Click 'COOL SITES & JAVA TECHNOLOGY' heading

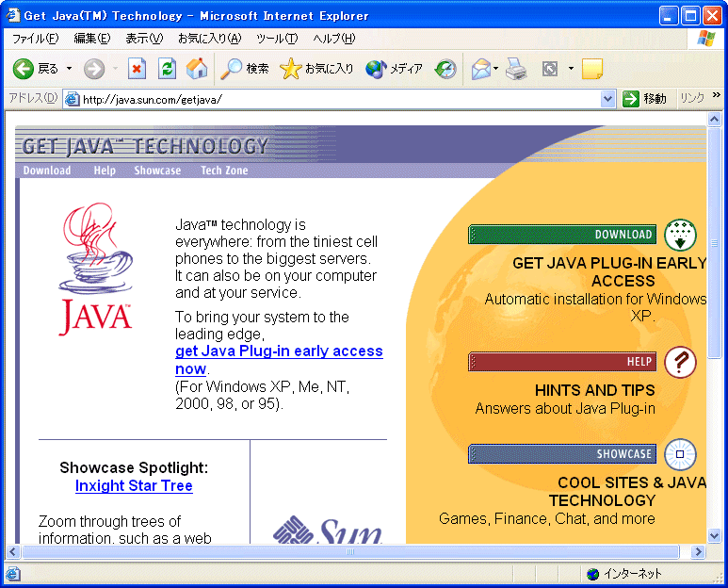tap(628, 491)
